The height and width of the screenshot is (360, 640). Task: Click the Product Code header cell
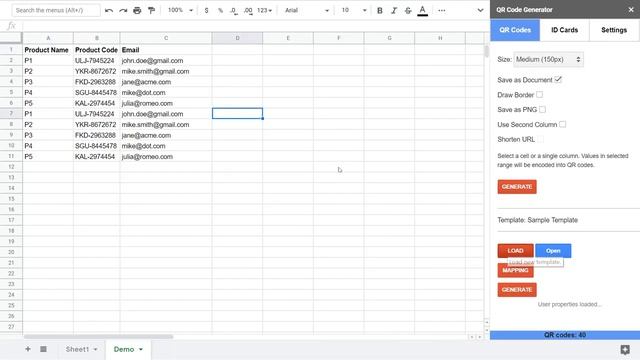coord(96,50)
